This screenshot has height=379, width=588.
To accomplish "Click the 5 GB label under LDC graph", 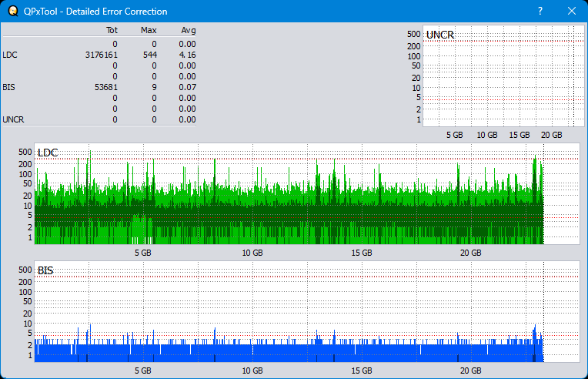I will (x=143, y=253).
